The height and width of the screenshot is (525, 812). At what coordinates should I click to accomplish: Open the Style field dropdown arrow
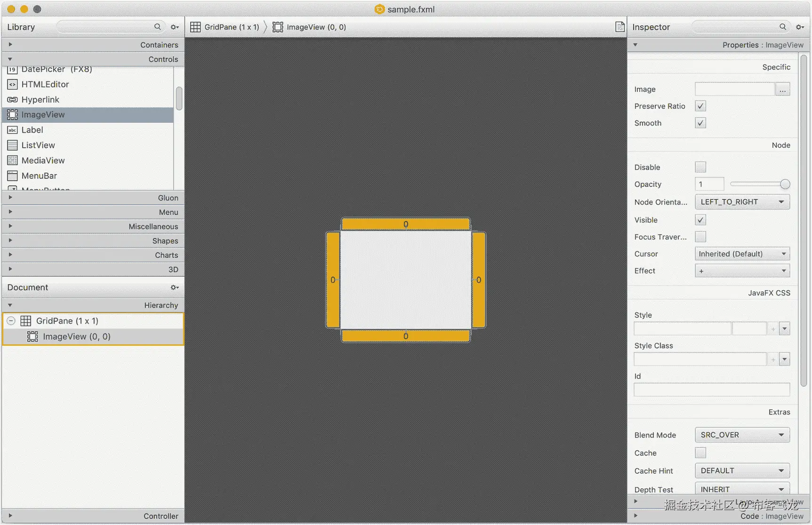784,329
